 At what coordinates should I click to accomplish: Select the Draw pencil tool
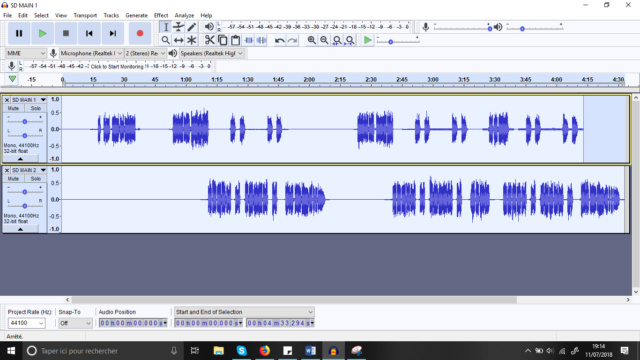191,27
